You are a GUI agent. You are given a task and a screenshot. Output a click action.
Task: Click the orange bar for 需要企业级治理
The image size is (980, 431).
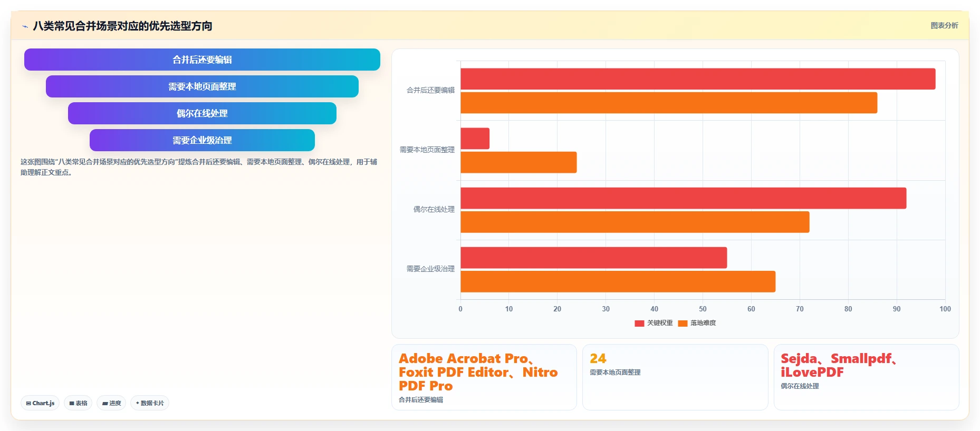point(618,281)
